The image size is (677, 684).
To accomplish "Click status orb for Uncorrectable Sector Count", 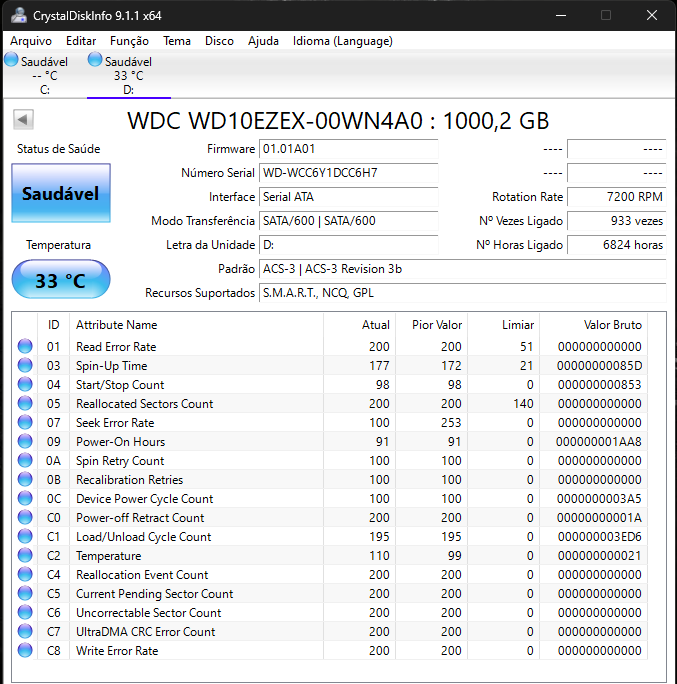I will click(25, 612).
